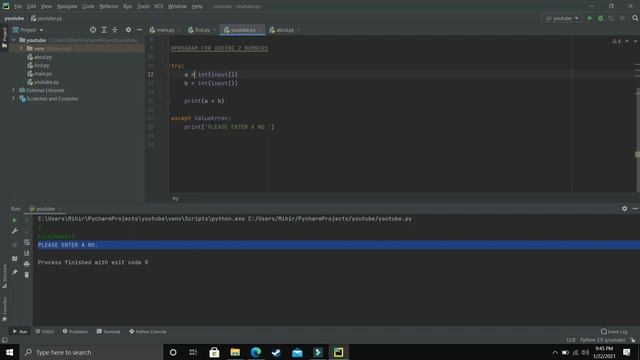
Task: Go to previous highlighted problem arrow
Action: [627, 41]
